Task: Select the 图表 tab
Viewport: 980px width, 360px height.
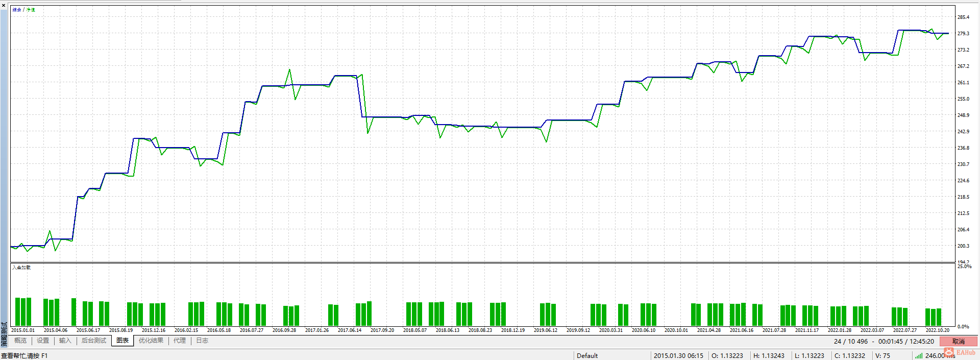Action: click(x=122, y=341)
